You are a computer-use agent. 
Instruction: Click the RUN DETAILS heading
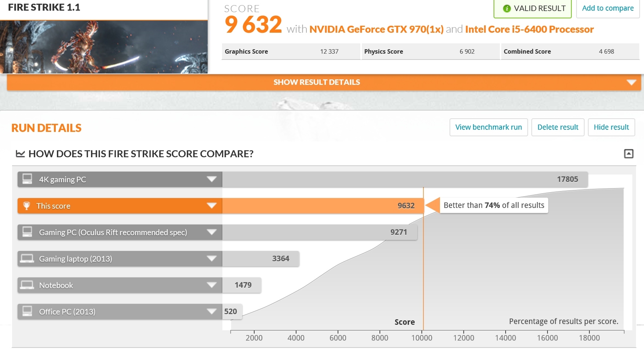(47, 128)
